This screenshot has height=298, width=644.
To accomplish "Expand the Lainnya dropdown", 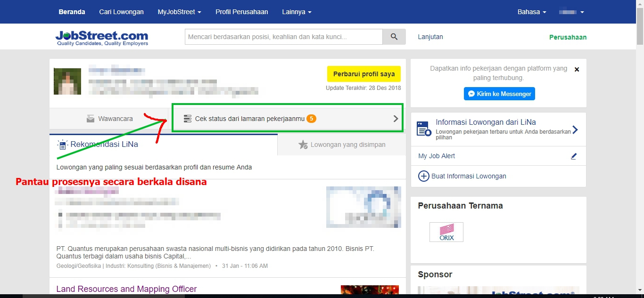I will click(297, 12).
